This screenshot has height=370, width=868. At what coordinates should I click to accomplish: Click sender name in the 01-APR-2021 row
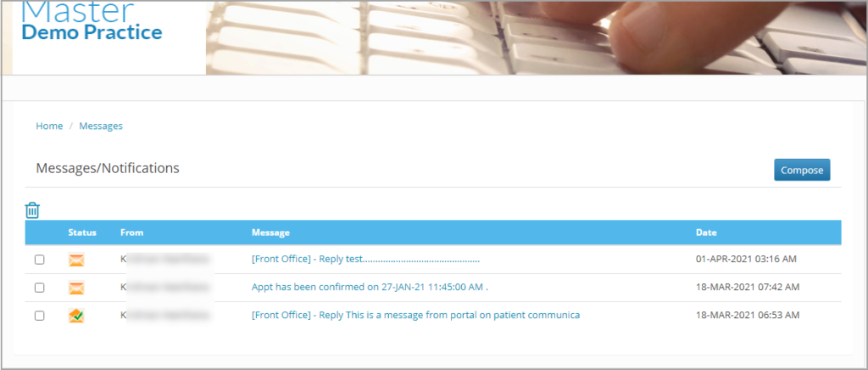pos(165,260)
